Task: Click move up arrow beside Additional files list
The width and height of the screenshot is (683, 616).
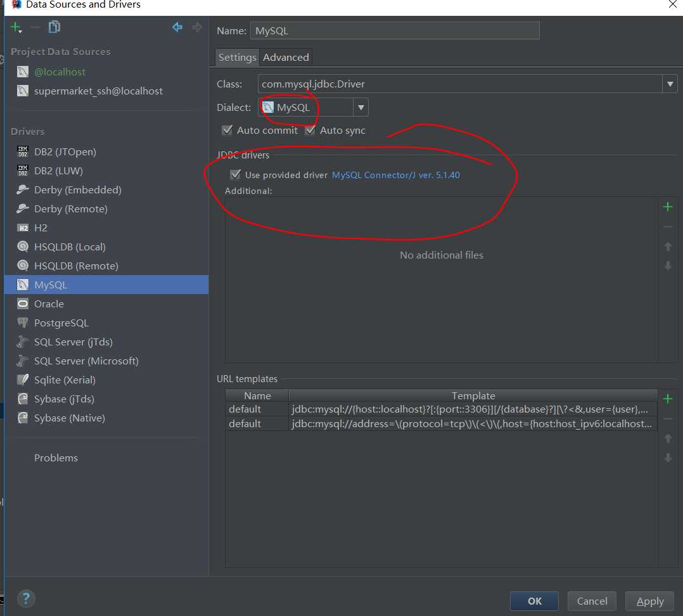Action: [668, 247]
